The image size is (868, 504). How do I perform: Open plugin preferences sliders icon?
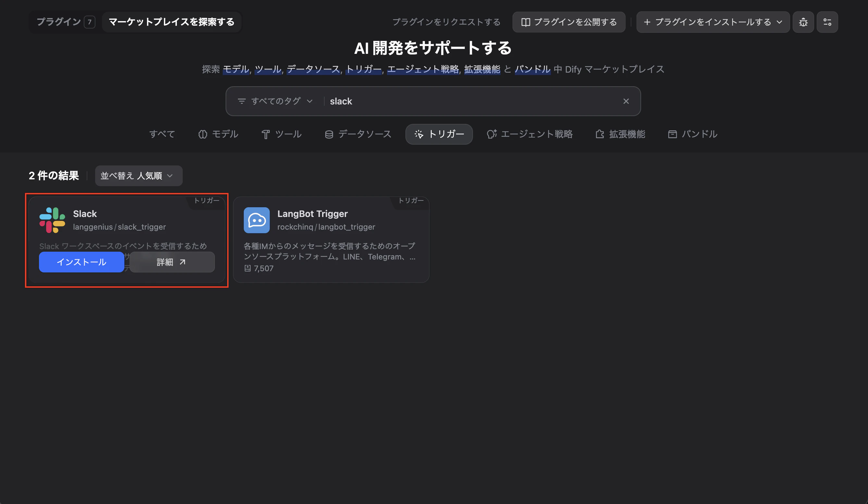coord(827,22)
